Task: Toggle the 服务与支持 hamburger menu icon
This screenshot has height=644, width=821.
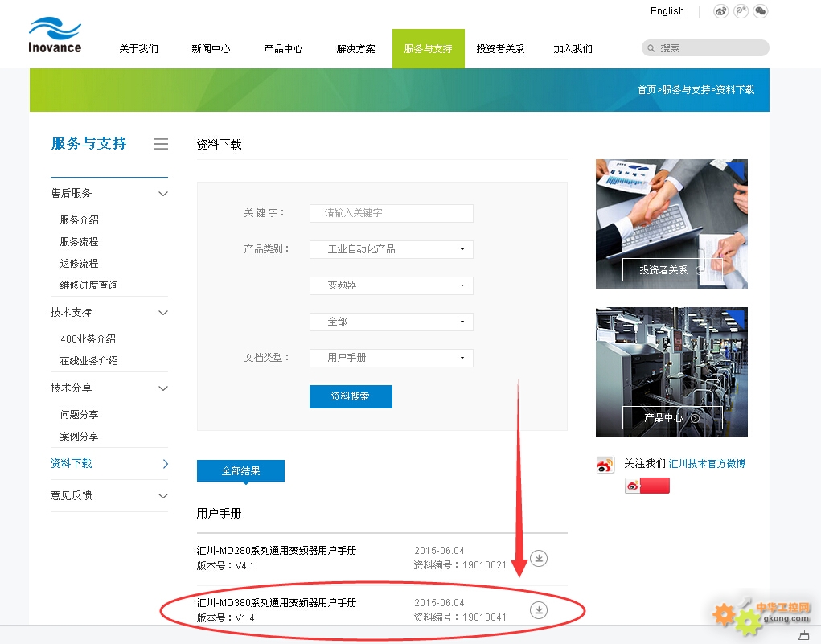Action: tap(161, 144)
